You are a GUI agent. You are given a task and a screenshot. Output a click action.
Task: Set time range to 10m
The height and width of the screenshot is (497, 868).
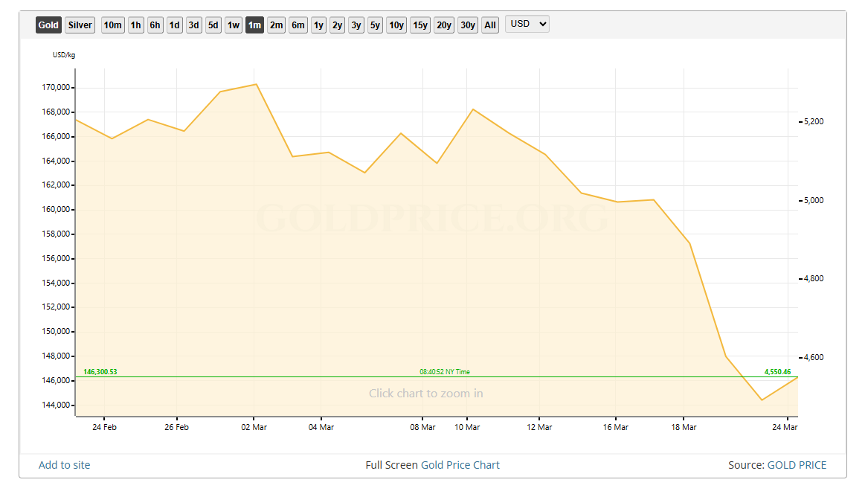click(x=113, y=25)
